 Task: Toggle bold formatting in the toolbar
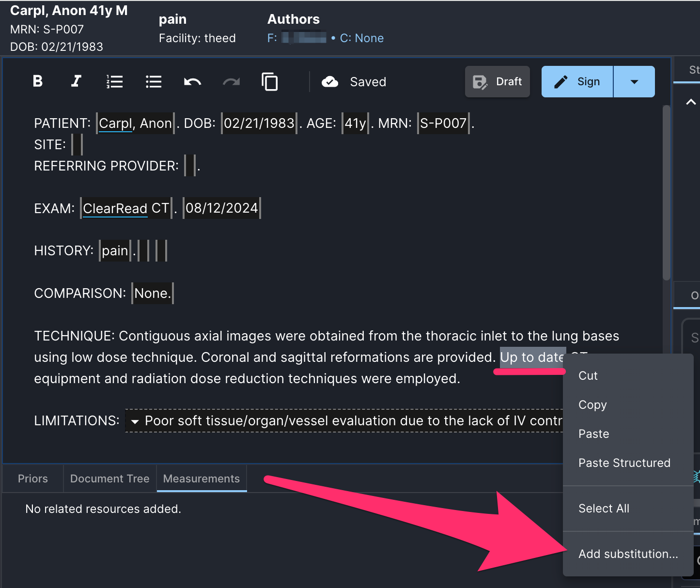[x=38, y=81]
